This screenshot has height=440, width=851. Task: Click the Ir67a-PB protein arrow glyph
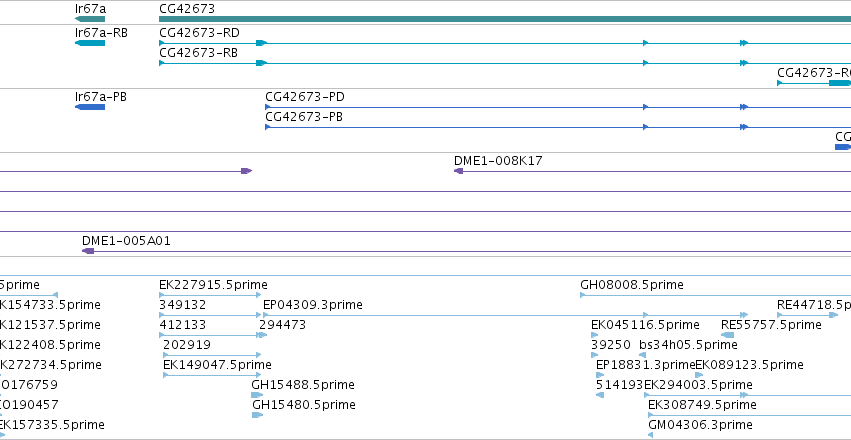(x=90, y=107)
